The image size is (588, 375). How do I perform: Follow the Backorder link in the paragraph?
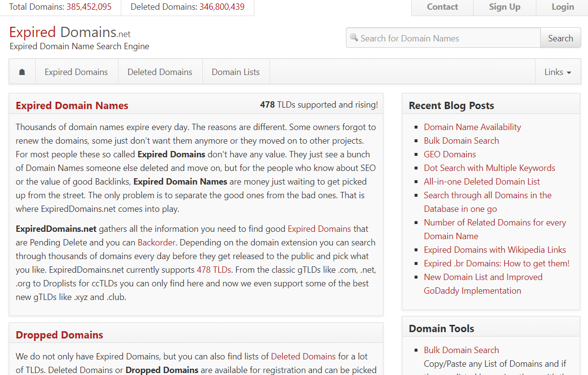pyautogui.click(x=156, y=243)
